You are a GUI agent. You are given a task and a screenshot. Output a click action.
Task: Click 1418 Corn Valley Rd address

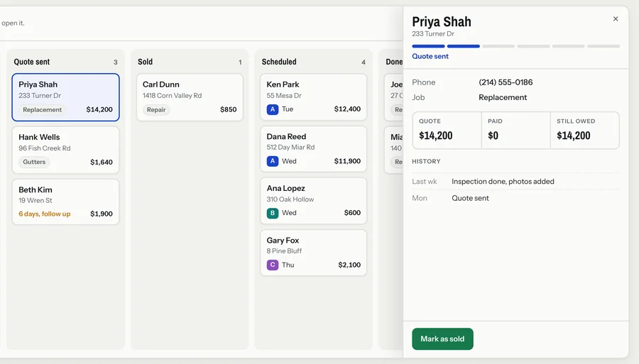tap(172, 96)
